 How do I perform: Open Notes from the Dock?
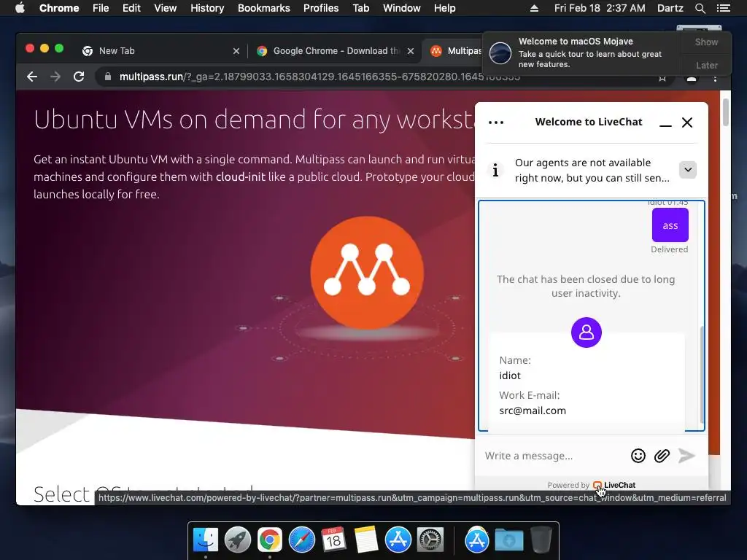point(365,540)
